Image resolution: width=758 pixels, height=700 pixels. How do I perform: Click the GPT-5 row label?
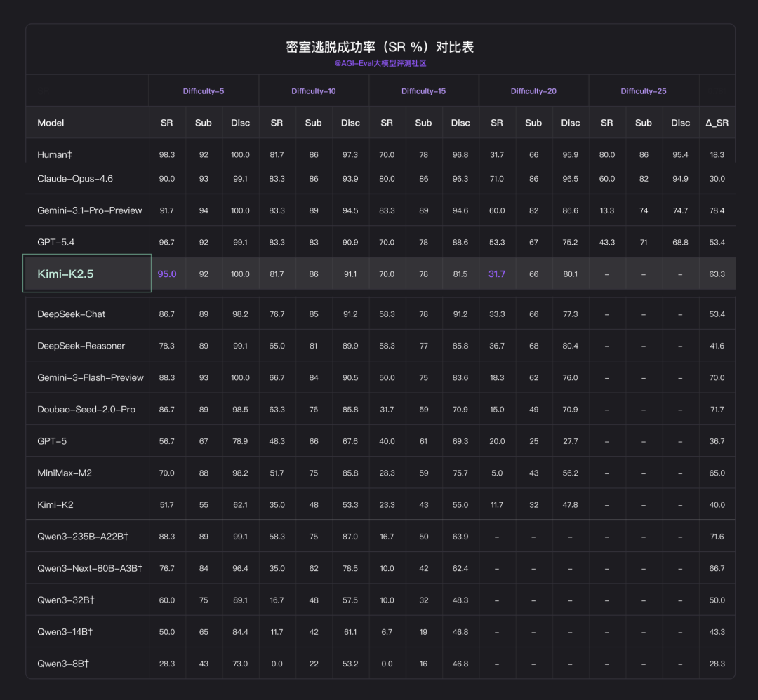[52, 441]
